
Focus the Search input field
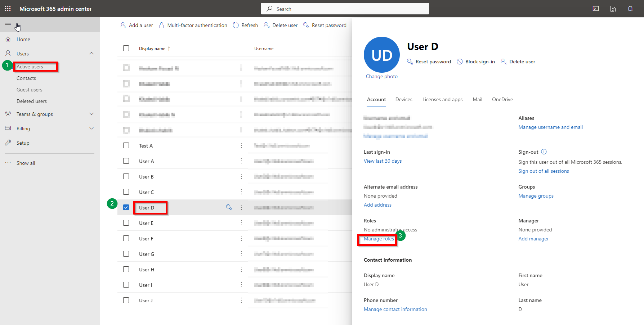point(345,9)
